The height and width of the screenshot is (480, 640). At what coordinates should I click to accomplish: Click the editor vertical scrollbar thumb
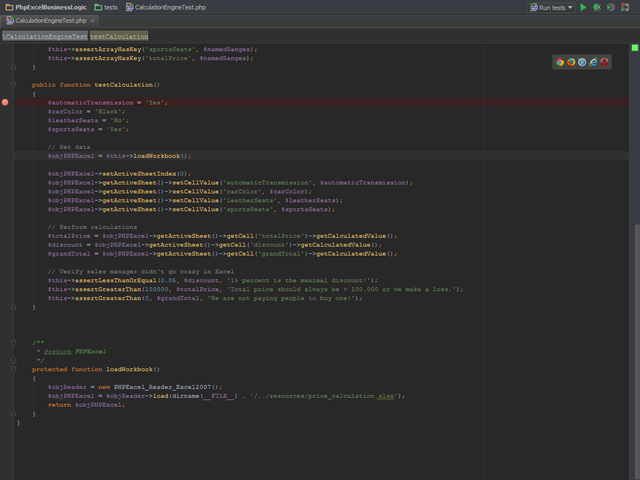(637, 351)
